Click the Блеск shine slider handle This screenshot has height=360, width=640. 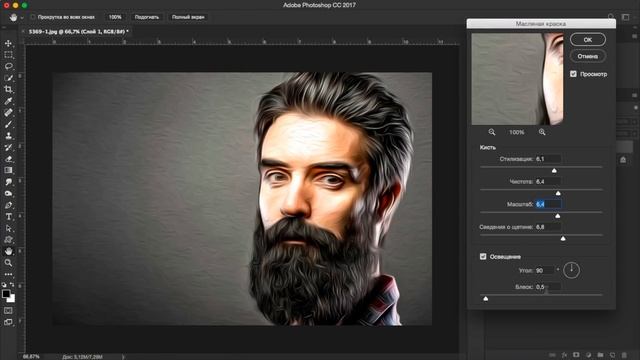point(486,298)
